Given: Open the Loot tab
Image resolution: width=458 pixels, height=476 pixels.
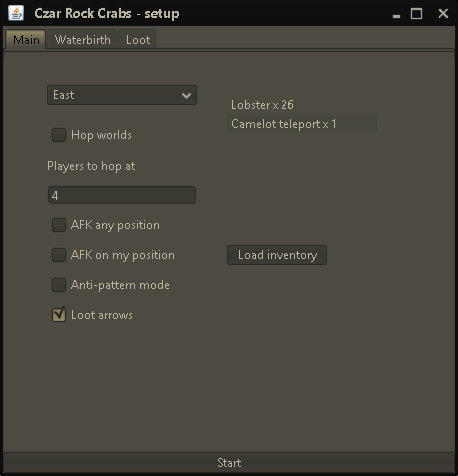Looking at the screenshot, I should [x=138, y=40].
